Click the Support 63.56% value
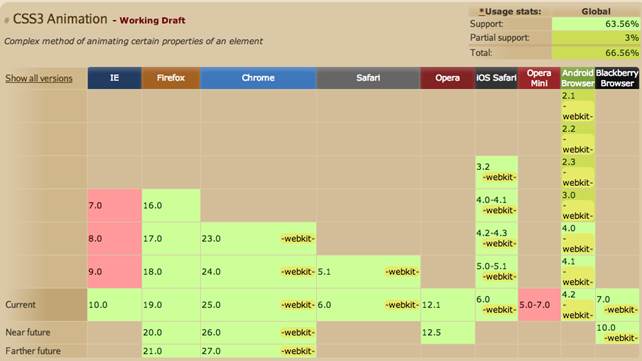 [595, 24]
